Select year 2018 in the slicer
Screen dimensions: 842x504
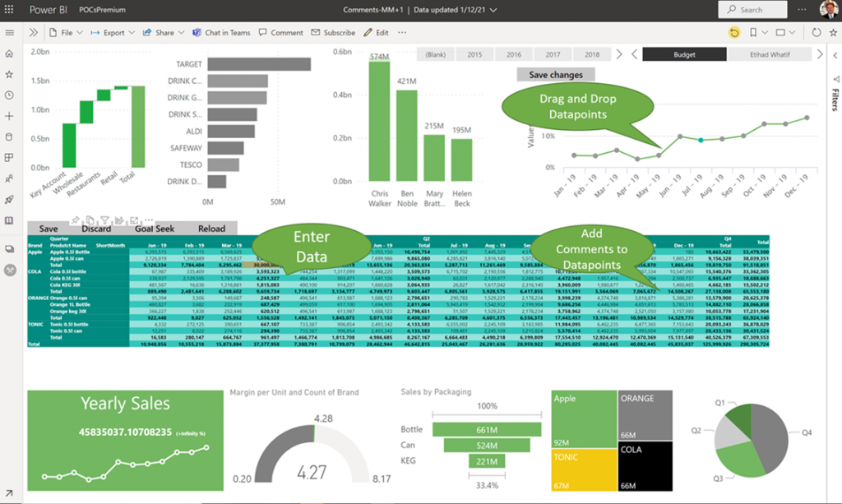click(592, 54)
